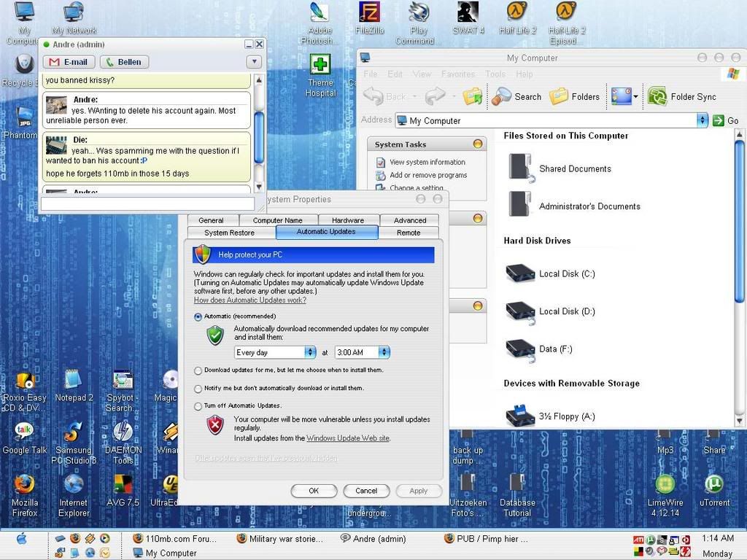747x560 pixels.
Task: Click Cancel in System Properties
Action: (366, 491)
